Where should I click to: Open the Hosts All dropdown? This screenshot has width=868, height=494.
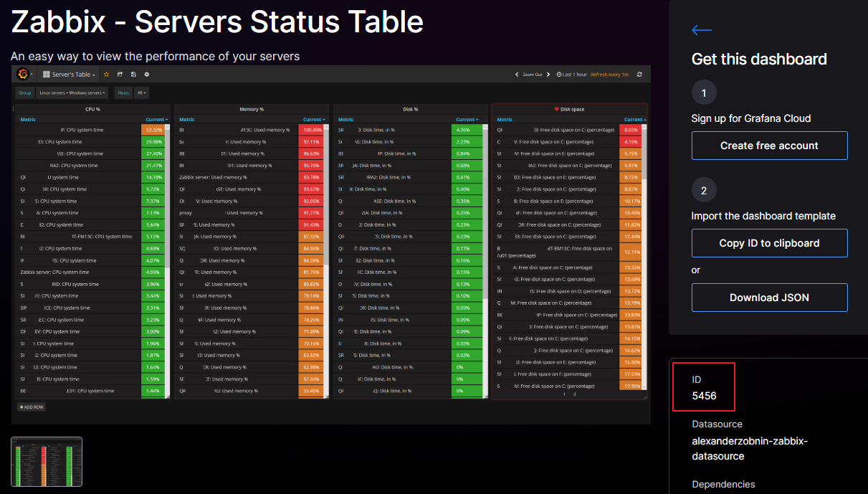pyautogui.click(x=141, y=92)
